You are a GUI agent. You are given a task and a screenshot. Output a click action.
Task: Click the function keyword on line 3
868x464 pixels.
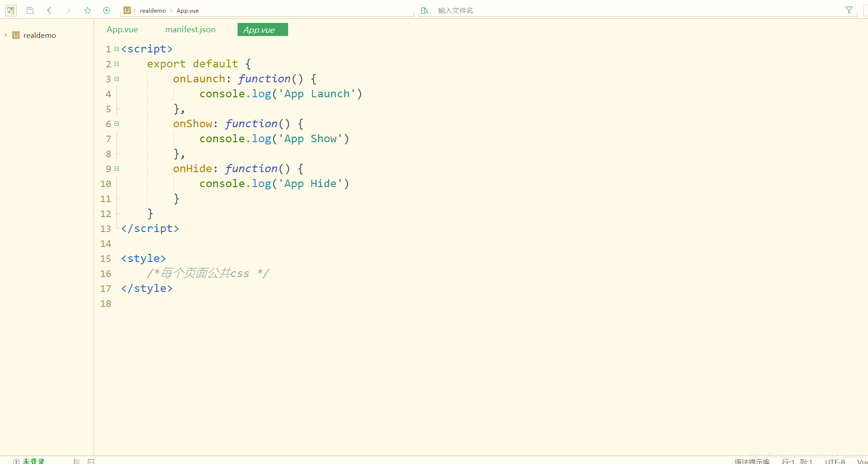[x=264, y=79]
